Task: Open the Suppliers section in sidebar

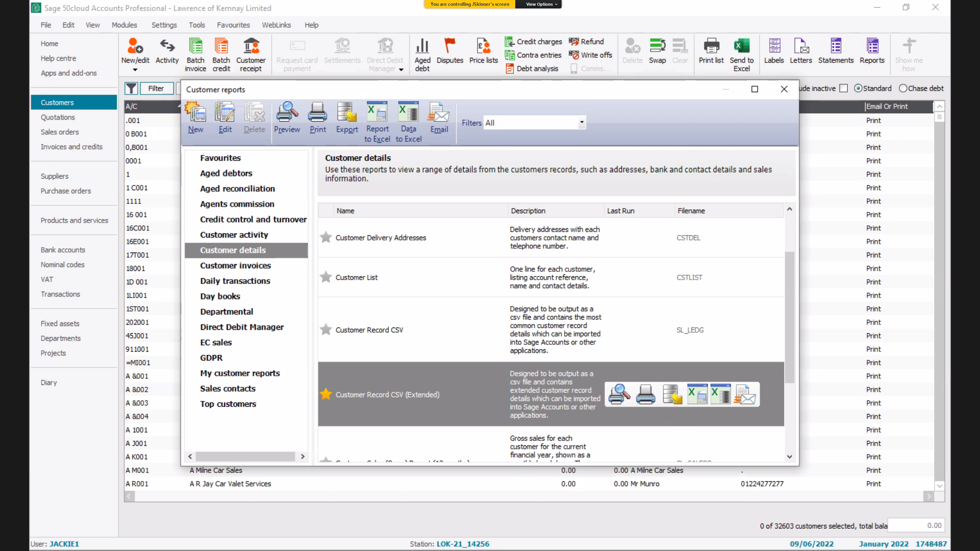Action: [x=54, y=176]
